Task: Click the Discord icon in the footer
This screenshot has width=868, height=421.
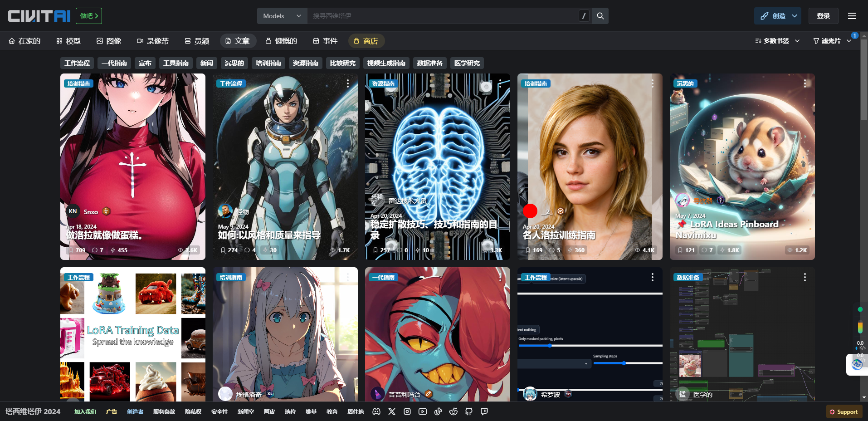Action: (376, 411)
